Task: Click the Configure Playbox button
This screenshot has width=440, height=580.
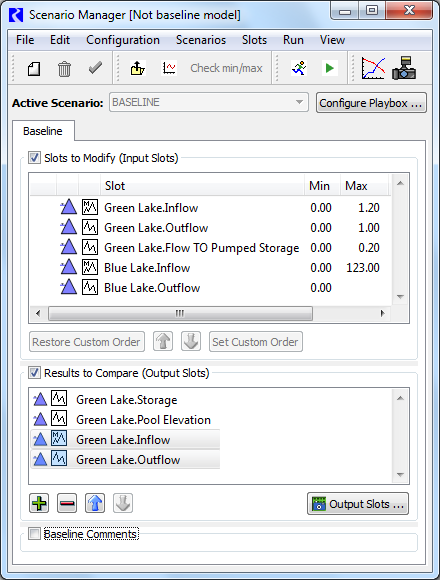Action: (371, 103)
